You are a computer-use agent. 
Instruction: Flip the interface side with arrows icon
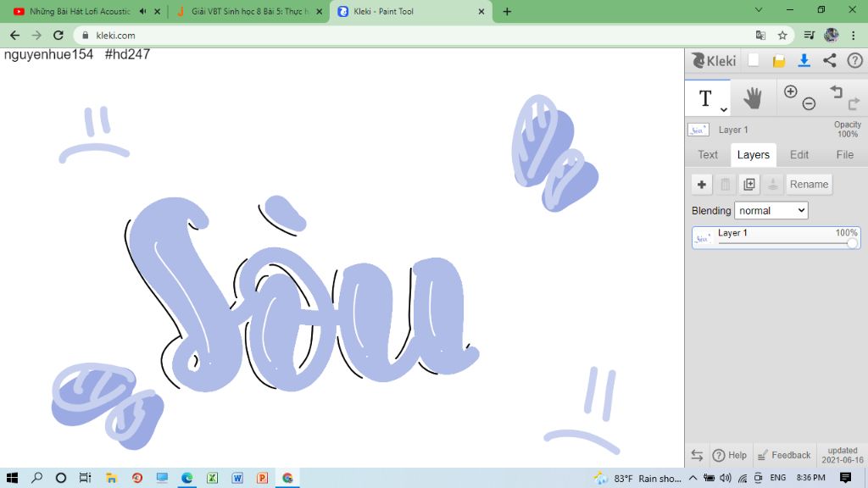697,455
